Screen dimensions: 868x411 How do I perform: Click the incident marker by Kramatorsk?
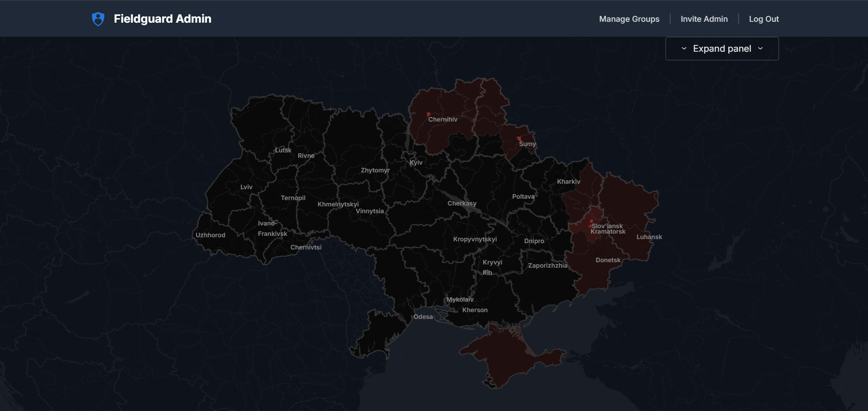(590, 226)
